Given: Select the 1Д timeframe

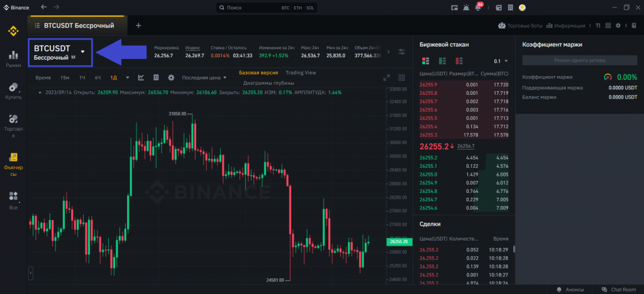Looking at the screenshot, I should coord(113,77).
